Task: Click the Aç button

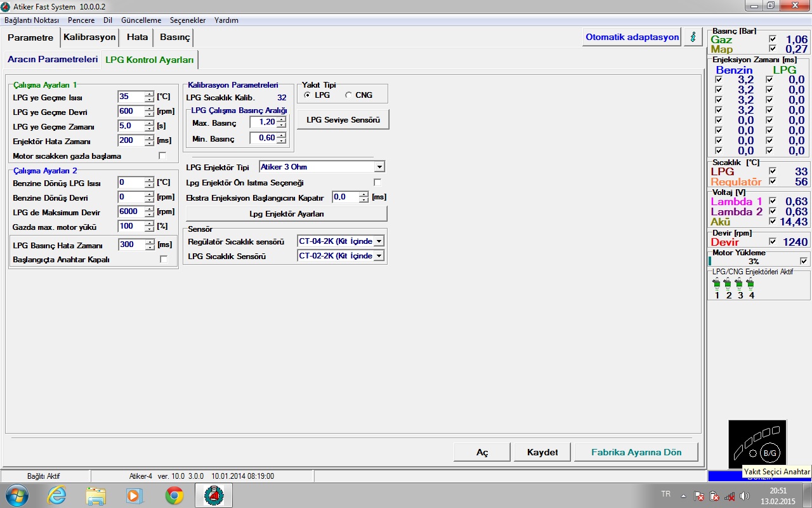Action: 482,452
